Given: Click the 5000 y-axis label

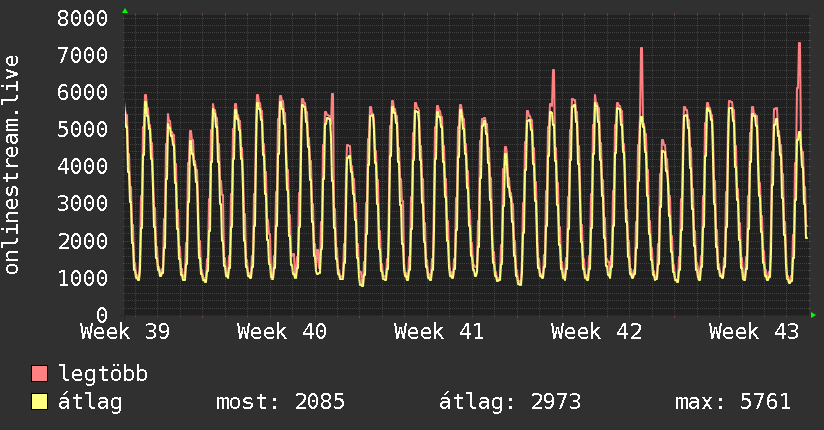Looking at the screenshot, I should [83, 129].
